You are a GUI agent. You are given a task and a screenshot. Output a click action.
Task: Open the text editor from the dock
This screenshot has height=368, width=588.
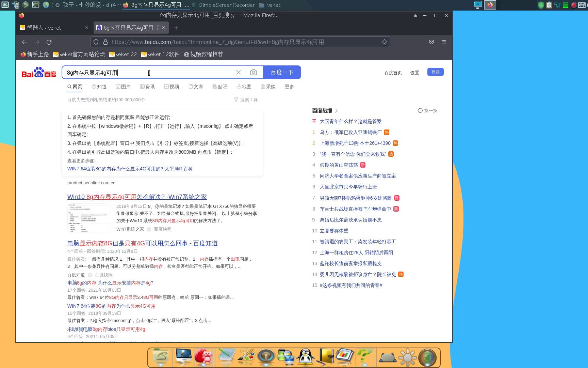(226, 357)
